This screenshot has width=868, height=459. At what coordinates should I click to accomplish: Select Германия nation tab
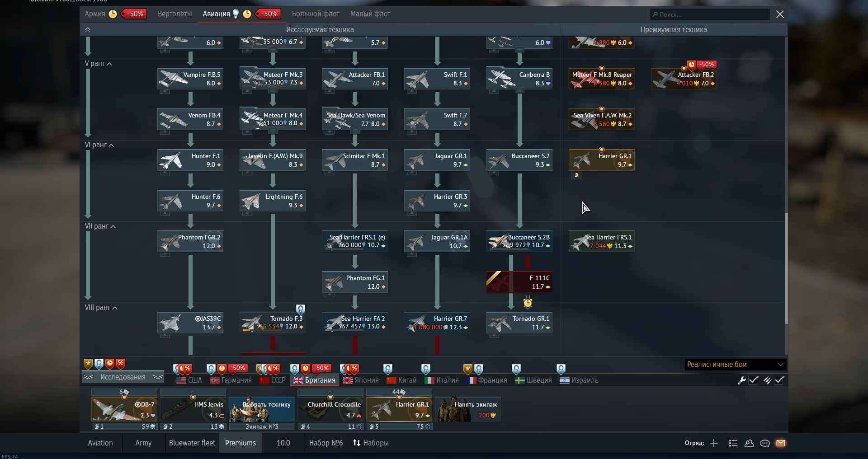click(x=231, y=380)
